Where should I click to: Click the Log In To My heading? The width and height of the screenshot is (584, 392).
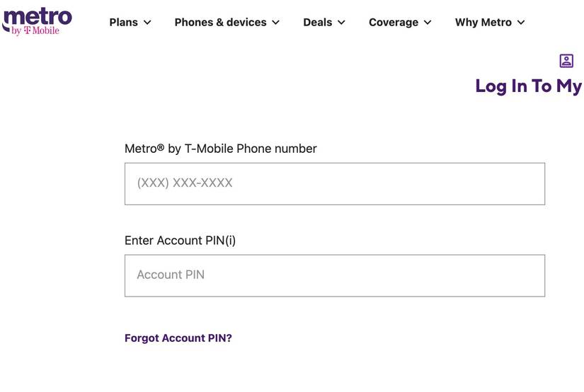[x=528, y=86]
